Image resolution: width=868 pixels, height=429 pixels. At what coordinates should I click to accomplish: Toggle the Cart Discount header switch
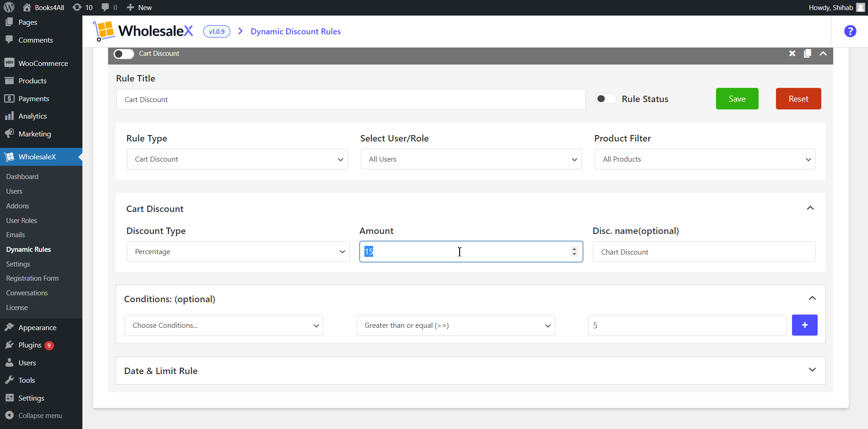(124, 54)
